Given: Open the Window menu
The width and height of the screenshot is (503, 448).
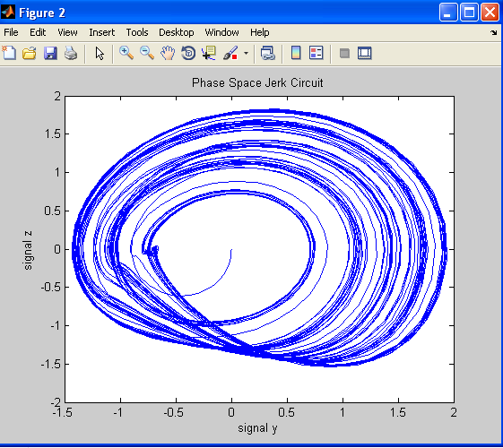Looking at the screenshot, I should [221, 32].
